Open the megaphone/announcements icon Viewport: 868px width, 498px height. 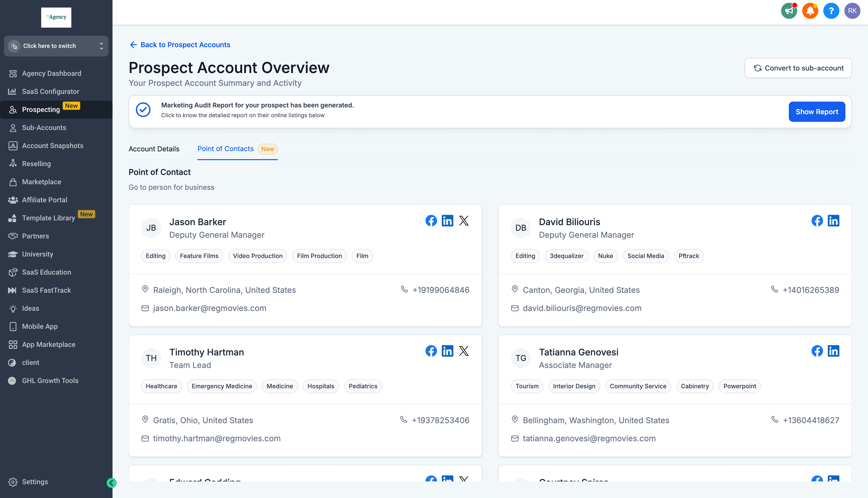coord(789,11)
